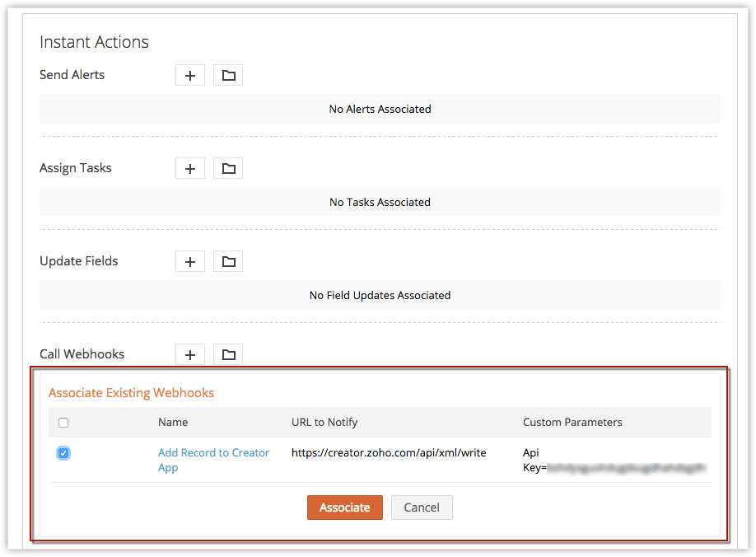Click the Name column header

(x=173, y=423)
